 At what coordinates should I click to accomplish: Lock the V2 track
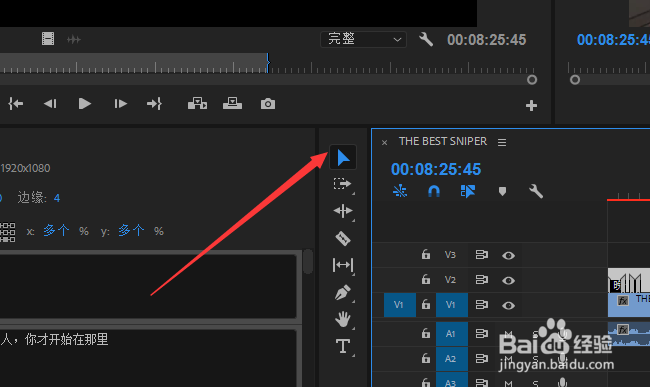pos(426,279)
